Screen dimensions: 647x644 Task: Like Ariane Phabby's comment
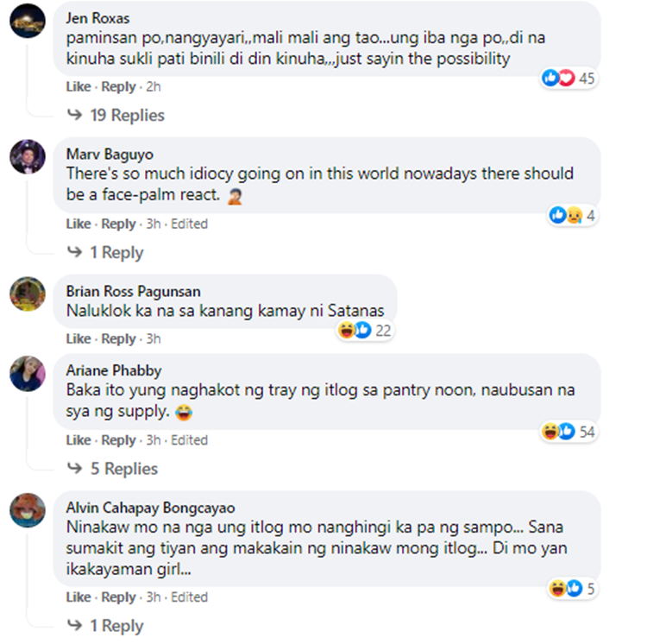(79, 440)
